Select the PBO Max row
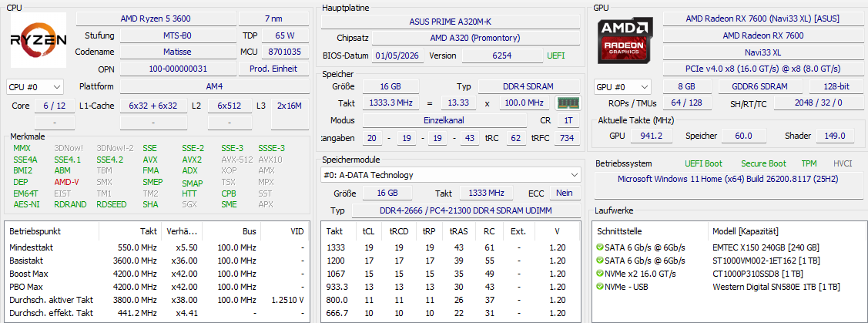 click(156, 287)
